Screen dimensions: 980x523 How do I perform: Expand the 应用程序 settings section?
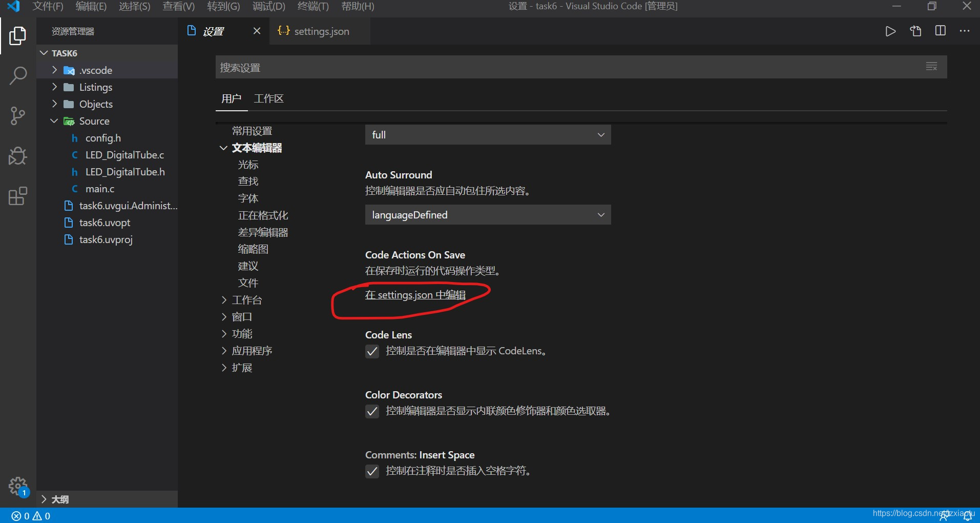pos(224,351)
